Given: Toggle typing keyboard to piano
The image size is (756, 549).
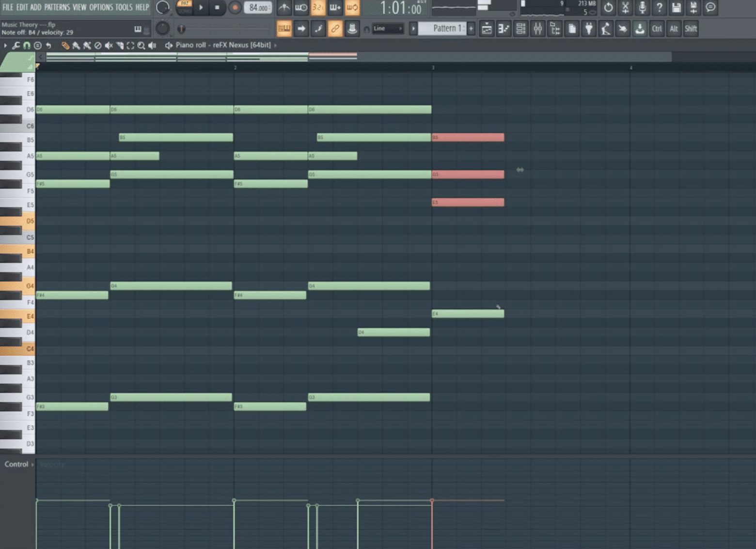Looking at the screenshot, I should pos(284,29).
